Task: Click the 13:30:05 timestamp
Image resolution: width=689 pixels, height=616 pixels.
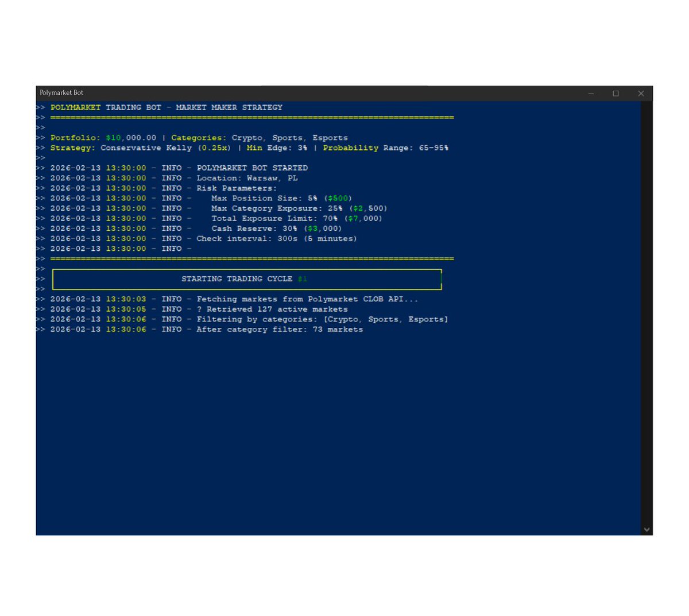Action: (x=126, y=309)
